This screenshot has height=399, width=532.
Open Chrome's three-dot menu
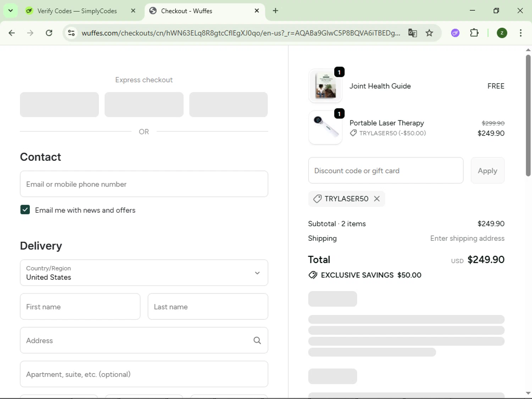click(x=521, y=33)
